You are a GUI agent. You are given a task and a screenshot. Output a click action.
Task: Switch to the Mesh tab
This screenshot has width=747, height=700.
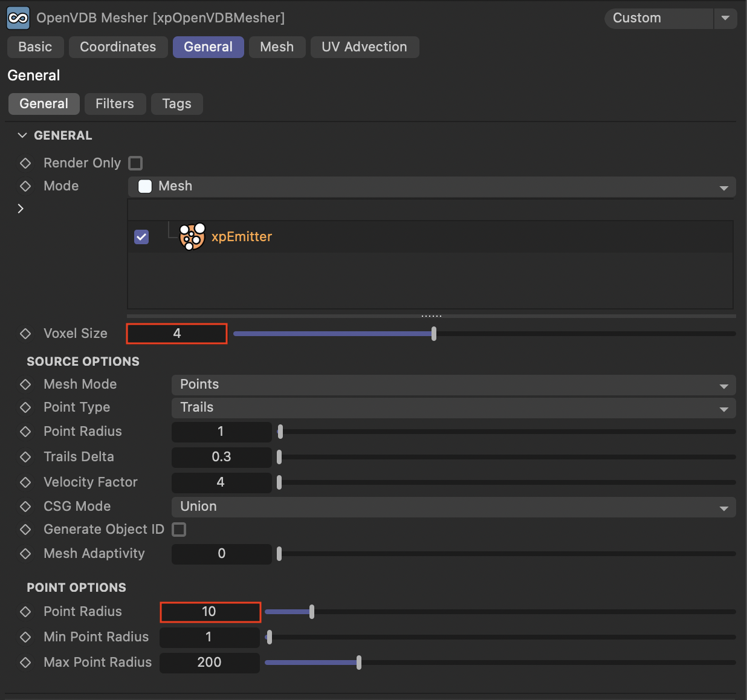point(277,47)
